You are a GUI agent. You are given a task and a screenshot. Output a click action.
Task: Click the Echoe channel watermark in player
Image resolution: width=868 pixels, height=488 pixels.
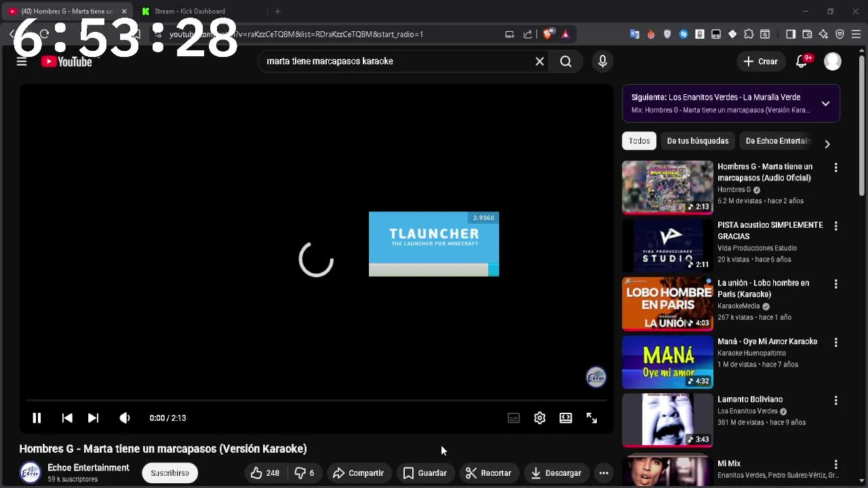point(596,378)
